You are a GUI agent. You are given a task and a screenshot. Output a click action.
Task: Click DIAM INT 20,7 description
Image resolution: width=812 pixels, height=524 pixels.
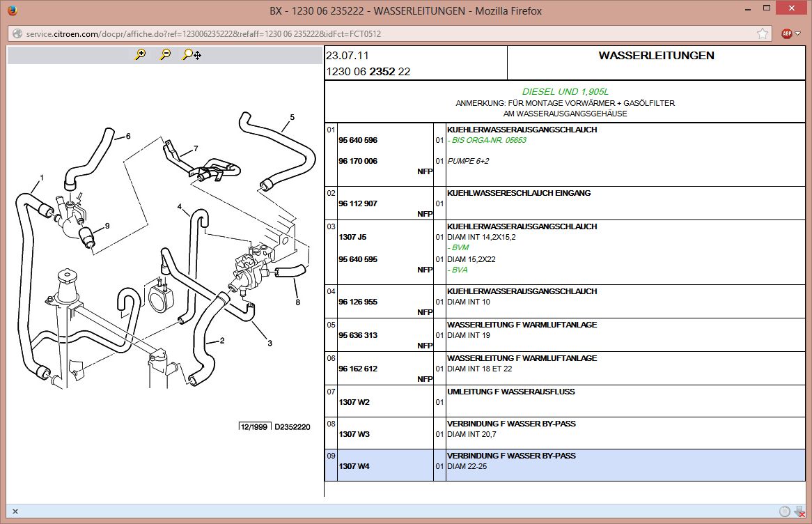pos(471,434)
